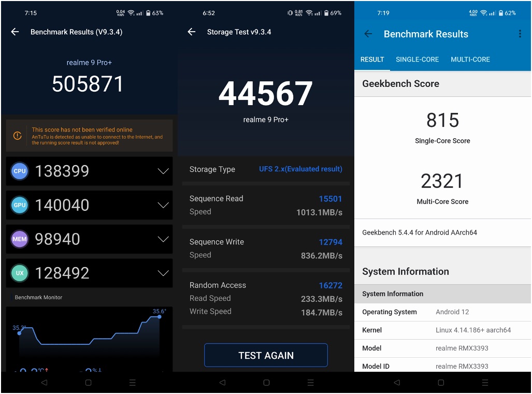
Task: Tap Random Access score 16272
Action: [x=330, y=285]
